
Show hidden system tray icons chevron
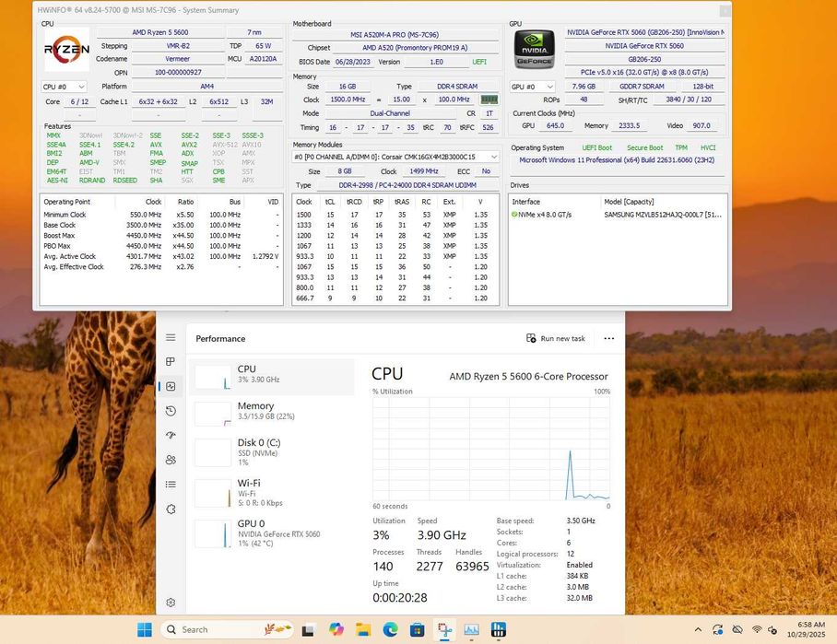pyautogui.click(x=698, y=629)
